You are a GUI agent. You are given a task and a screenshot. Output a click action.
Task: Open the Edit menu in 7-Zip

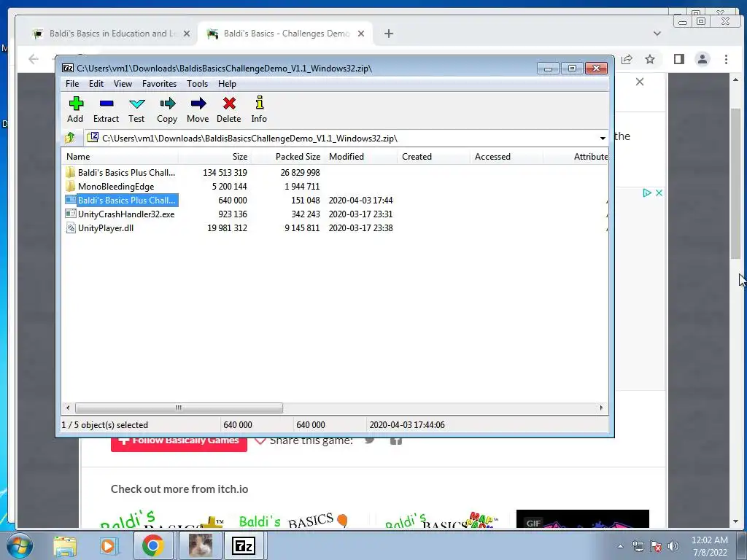click(96, 84)
